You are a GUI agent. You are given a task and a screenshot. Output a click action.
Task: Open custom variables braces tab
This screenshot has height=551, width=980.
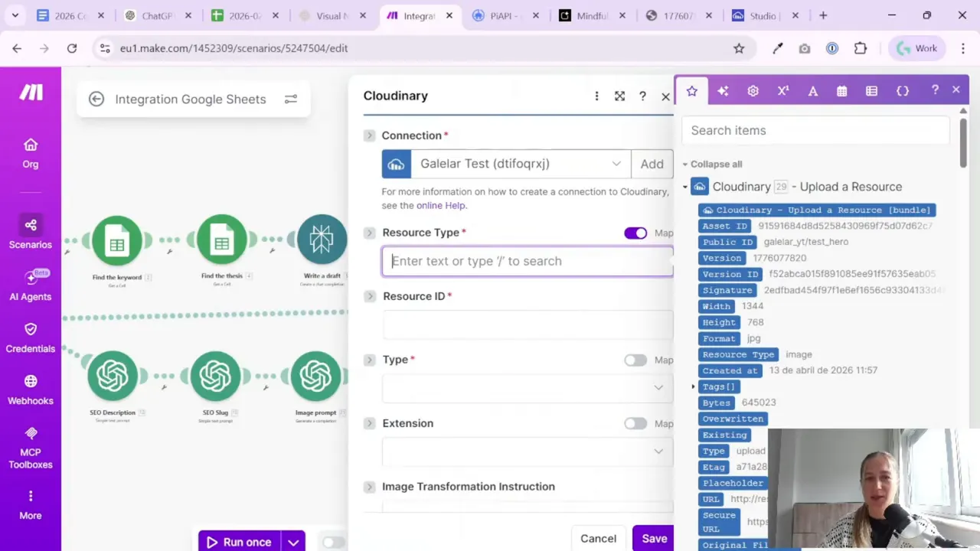pyautogui.click(x=903, y=91)
